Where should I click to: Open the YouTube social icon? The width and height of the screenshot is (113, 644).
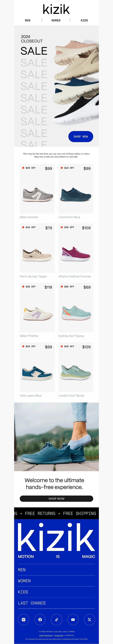(73, 619)
